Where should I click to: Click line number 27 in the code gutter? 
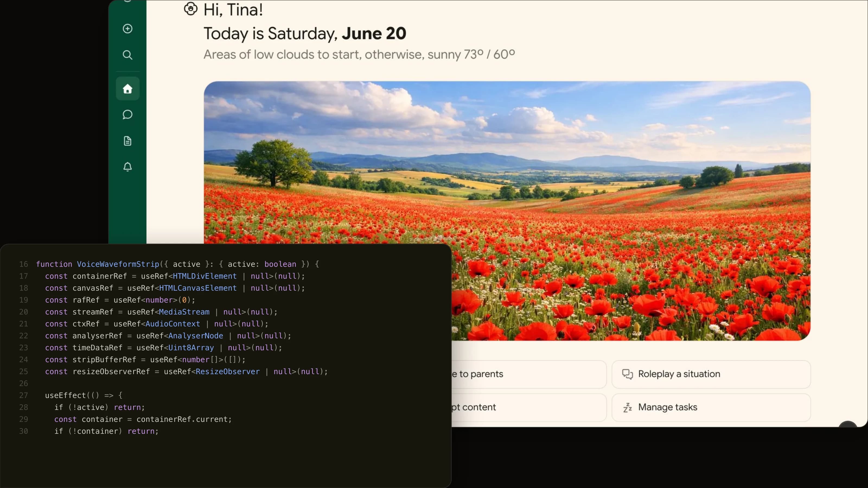click(x=24, y=395)
